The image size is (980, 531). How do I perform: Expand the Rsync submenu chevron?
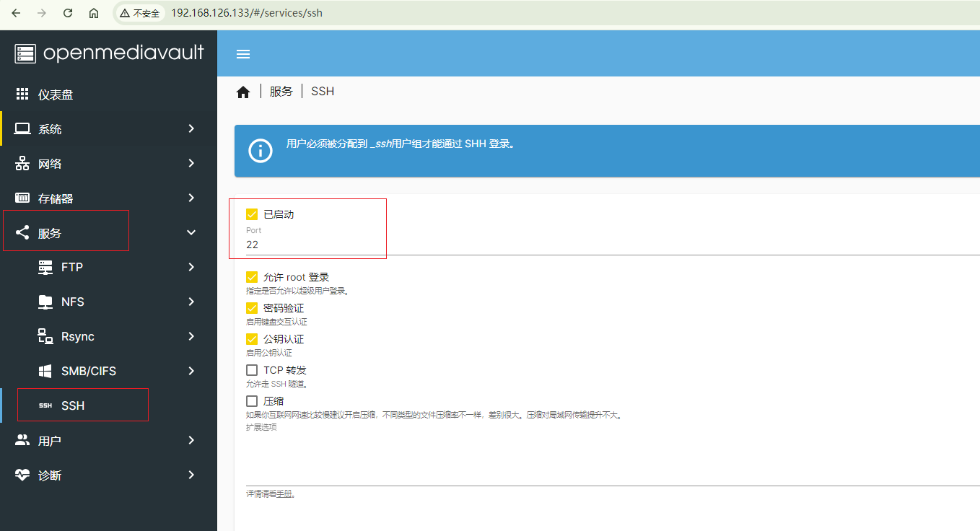tap(191, 336)
